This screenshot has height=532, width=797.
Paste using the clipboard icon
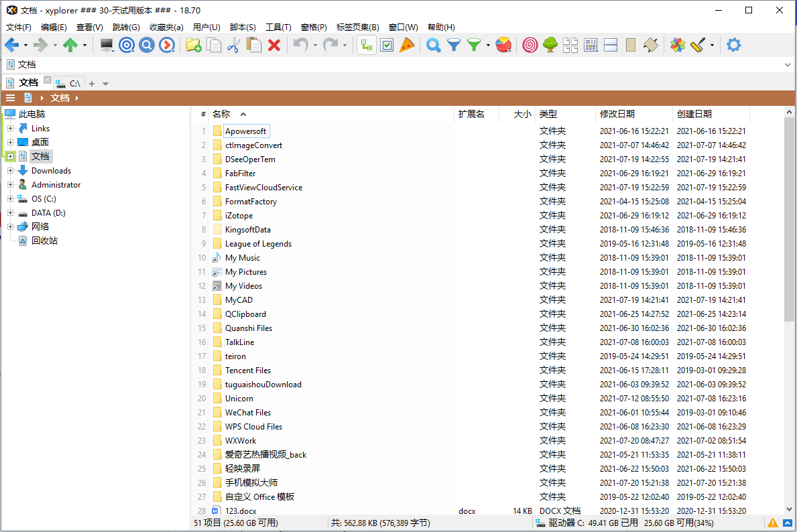click(253, 45)
